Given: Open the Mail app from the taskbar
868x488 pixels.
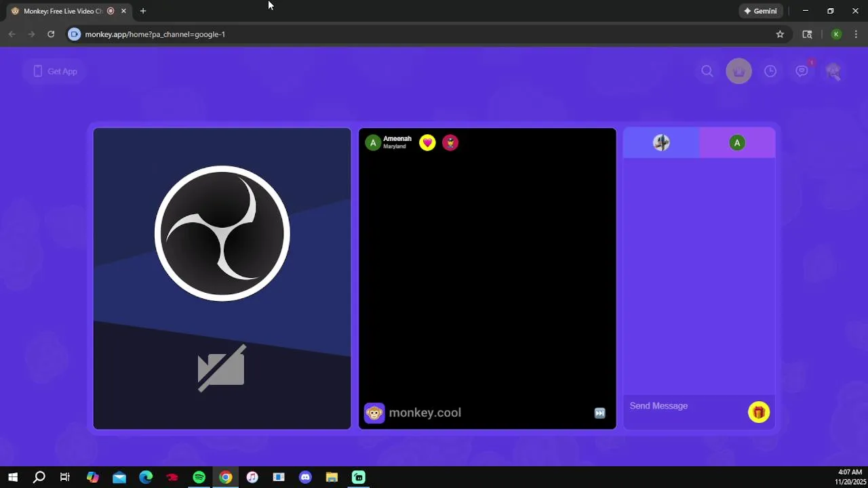Looking at the screenshot, I should [x=119, y=477].
